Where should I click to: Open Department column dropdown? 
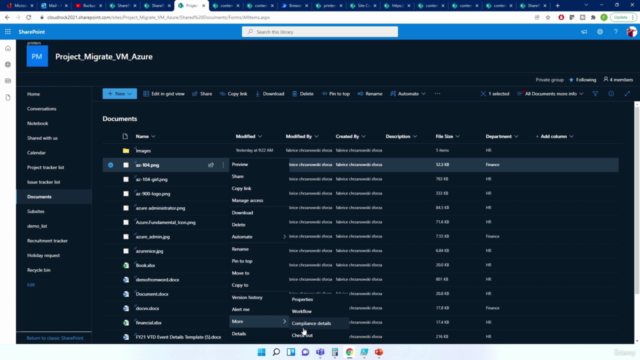502,136
